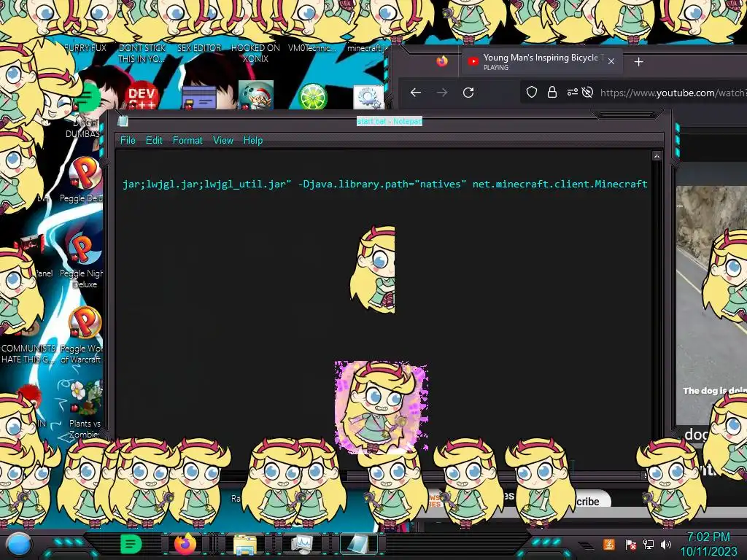Click the Notepad title bar icon
This screenshot has height=560, width=747.
click(123, 121)
